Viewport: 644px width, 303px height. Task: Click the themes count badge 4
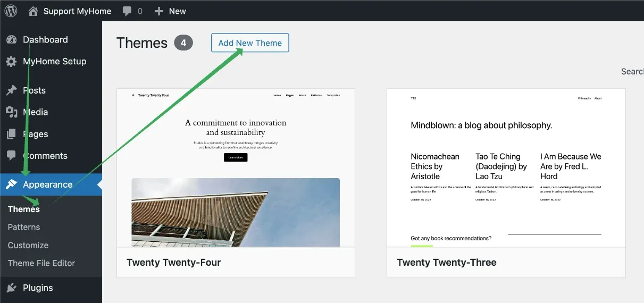(x=183, y=43)
